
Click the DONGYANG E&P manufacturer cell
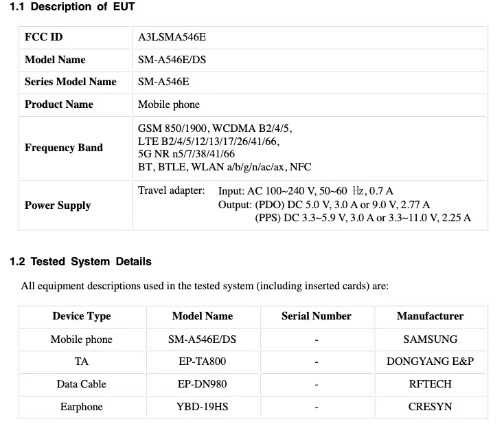430,361
